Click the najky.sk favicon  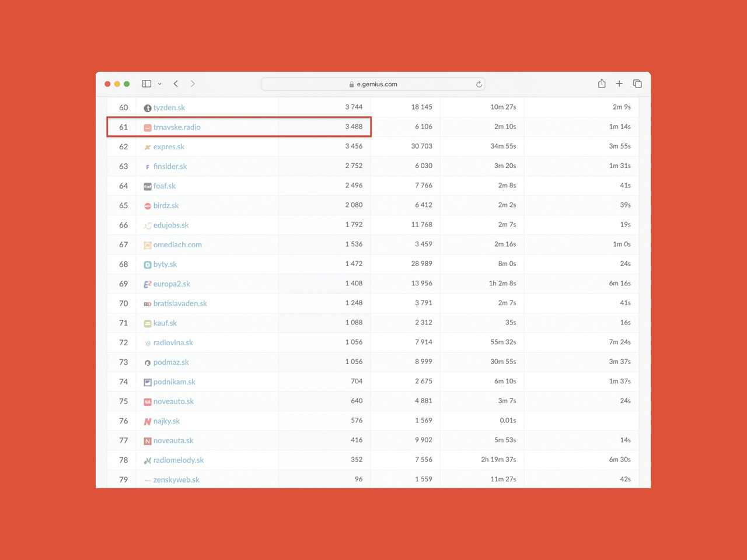click(148, 421)
